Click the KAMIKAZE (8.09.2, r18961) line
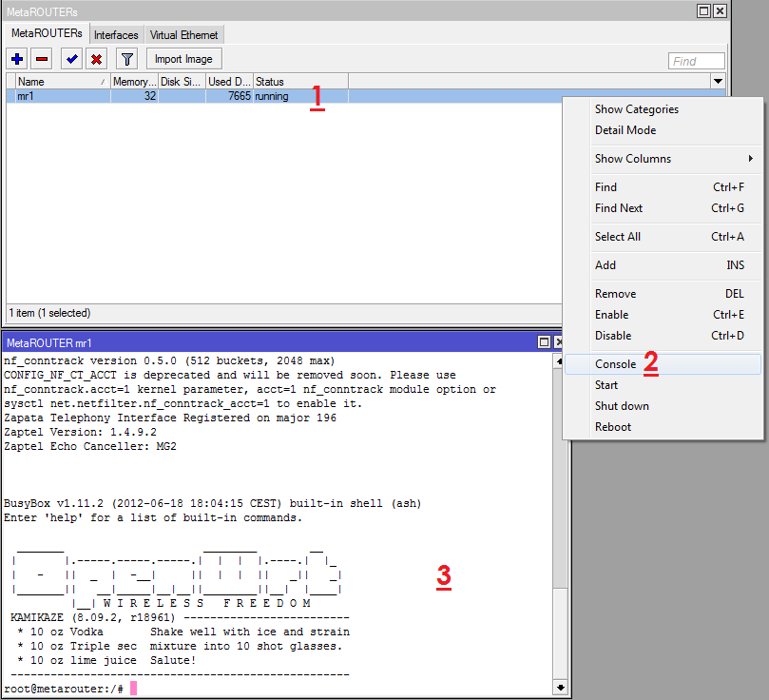The image size is (769, 700). [180, 617]
